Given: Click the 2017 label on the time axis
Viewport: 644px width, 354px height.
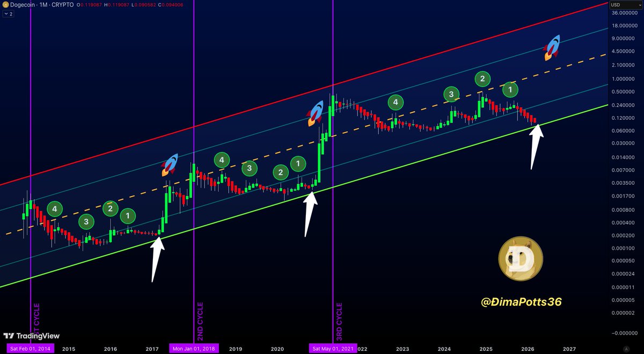Looking at the screenshot, I should (x=152, y=349).
